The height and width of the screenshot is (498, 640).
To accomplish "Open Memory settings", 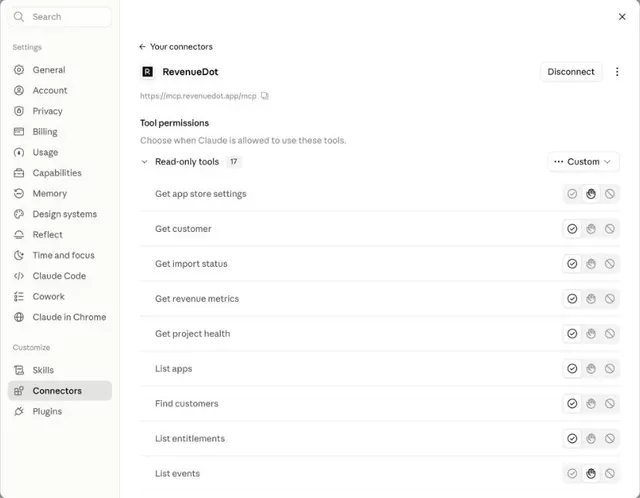I will pos(60,193).
